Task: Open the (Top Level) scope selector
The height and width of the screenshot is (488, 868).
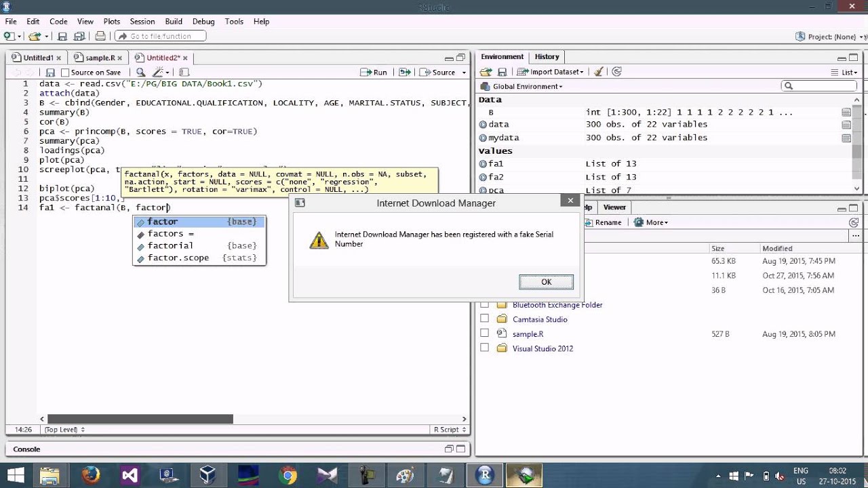Action: click(65, 430)
